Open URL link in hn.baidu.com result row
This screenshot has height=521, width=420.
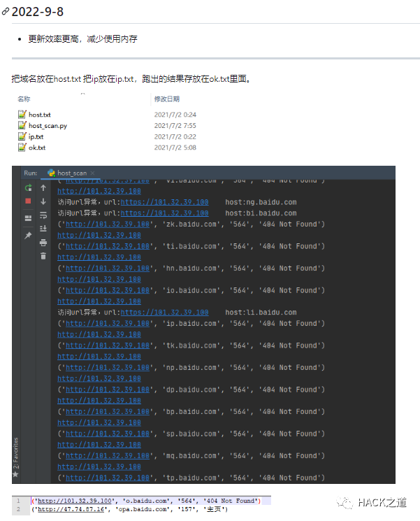tap(108, 268)
